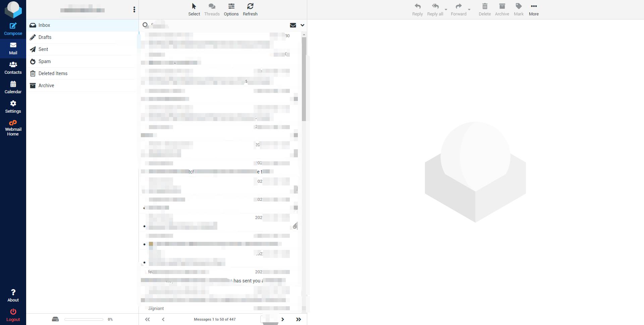
Task: Open the 'has sent you a' message
Action: click(x=220, y=277)
